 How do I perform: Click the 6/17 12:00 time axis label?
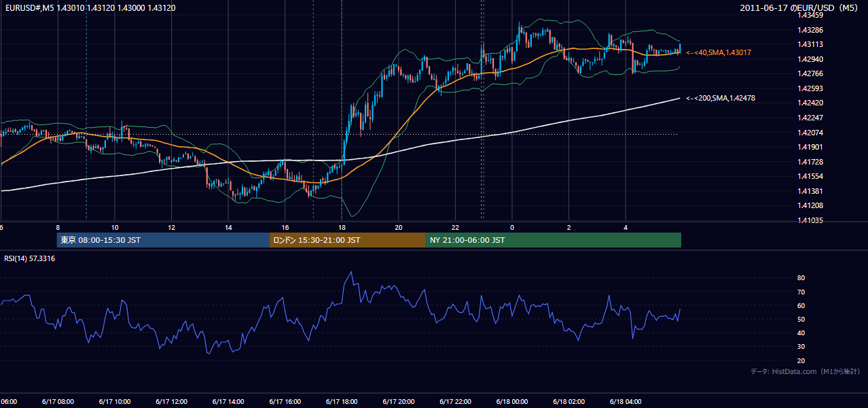click(171, 401)
